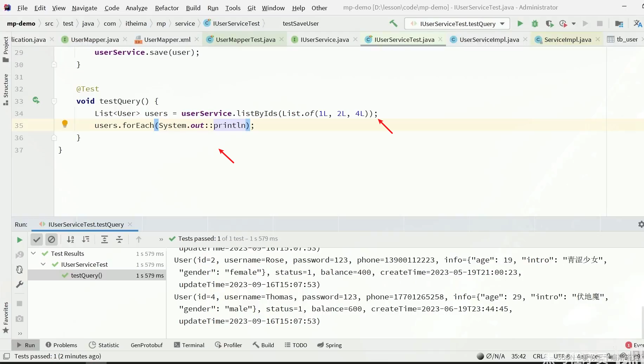The width and height of the screenshot is (644, 364).
Task: Open the Refactor menu
Action: click(x=167, y=8)
